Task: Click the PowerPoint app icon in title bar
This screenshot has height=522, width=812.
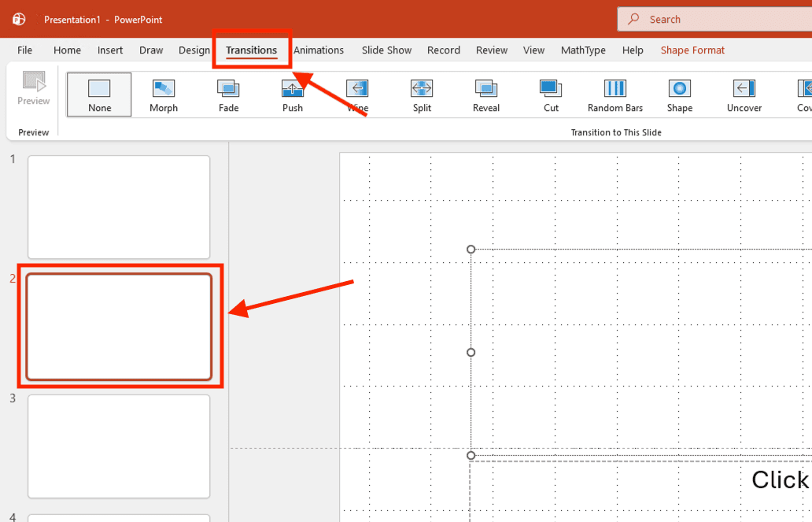Action: (x=19, y=19)
